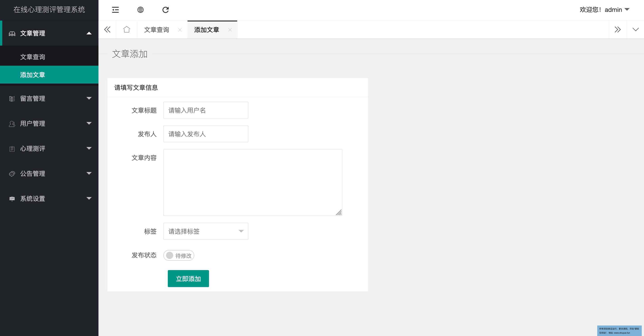
Task: Expand the 心理测评 sidebar menu
Action: (49, 149)
